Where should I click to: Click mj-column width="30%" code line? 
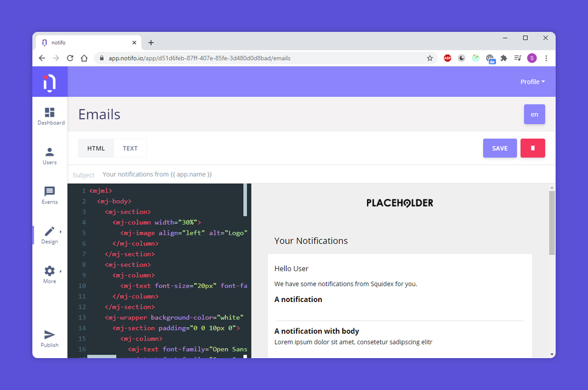157,222
